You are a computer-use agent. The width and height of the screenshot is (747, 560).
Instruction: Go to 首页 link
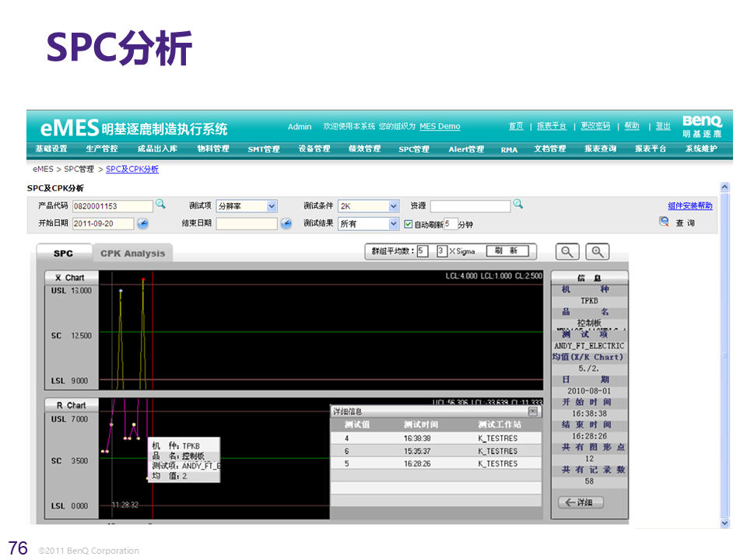pos(516,126)
